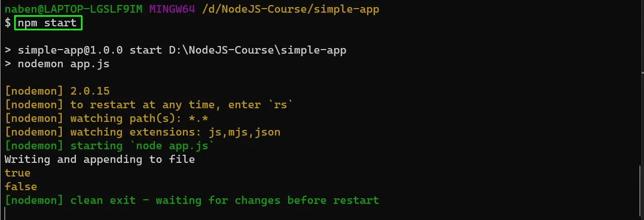This screenshot has width=644, height=220.
Task: Click the nodemon 2.0.15 version line
Action: click(57, 91)
